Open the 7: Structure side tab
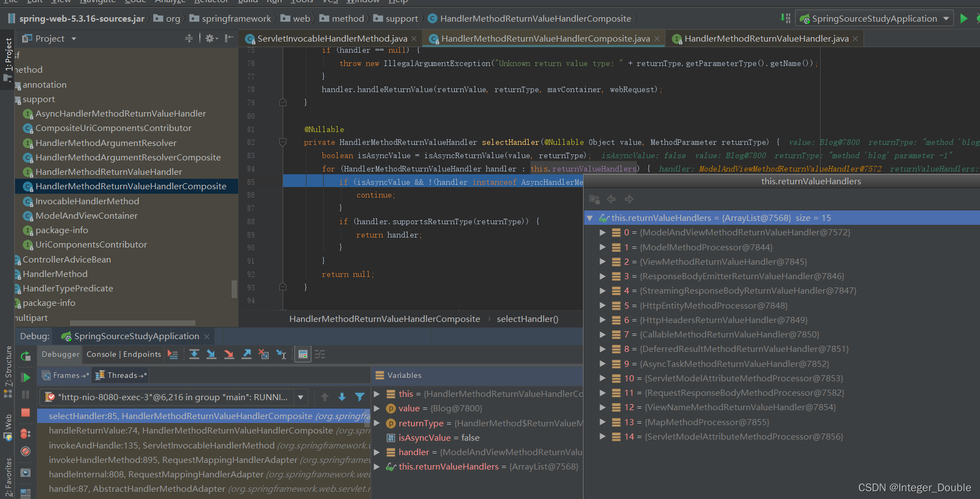Viewport: 980px width, 499px height. tap(8, 371)
